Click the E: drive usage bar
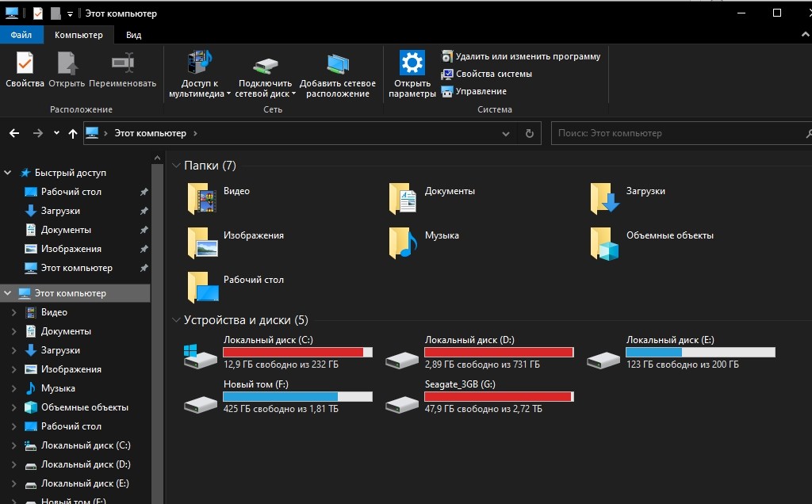The height and width of the screenshot is (504, 812). click(x=701, y=353)
